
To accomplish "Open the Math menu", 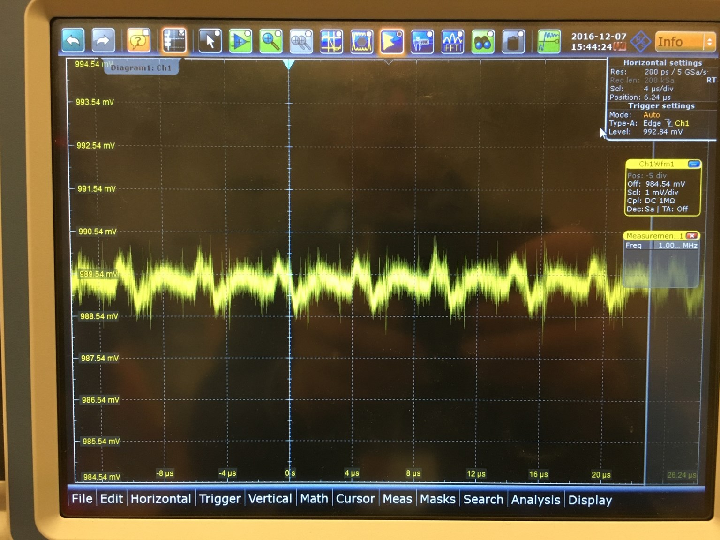I will click(314, 499).
